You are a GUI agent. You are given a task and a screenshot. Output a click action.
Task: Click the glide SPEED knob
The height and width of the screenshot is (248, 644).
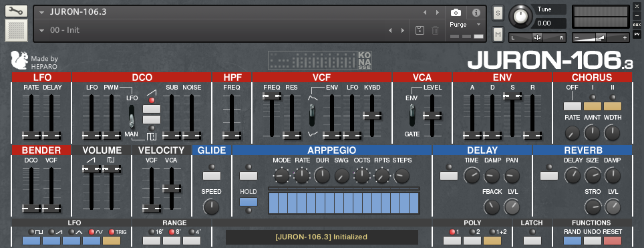tap(211, 207)
